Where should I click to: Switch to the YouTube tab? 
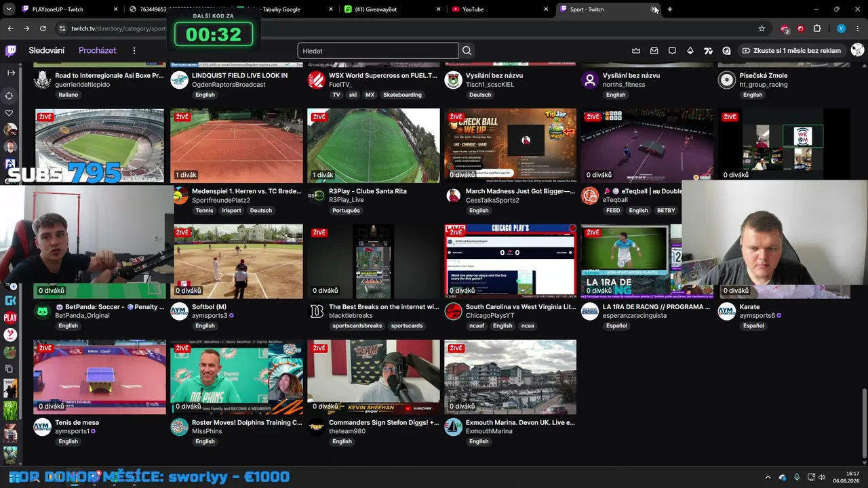point(500,9)
